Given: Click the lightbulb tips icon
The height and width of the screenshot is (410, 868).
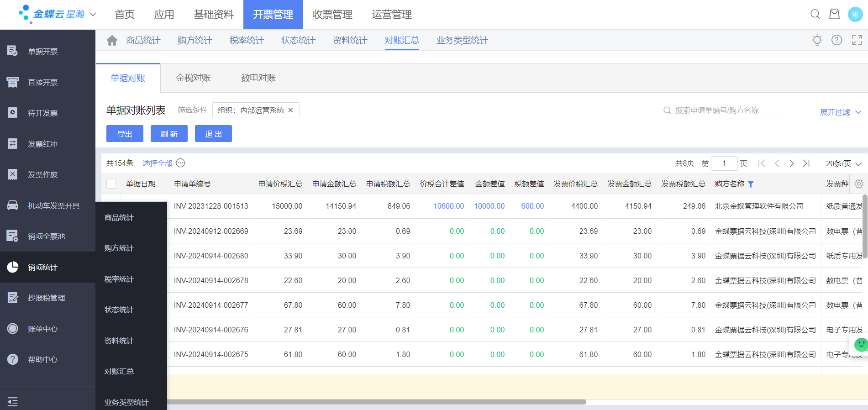Looking at the screenshot, I should pos(817,40).
